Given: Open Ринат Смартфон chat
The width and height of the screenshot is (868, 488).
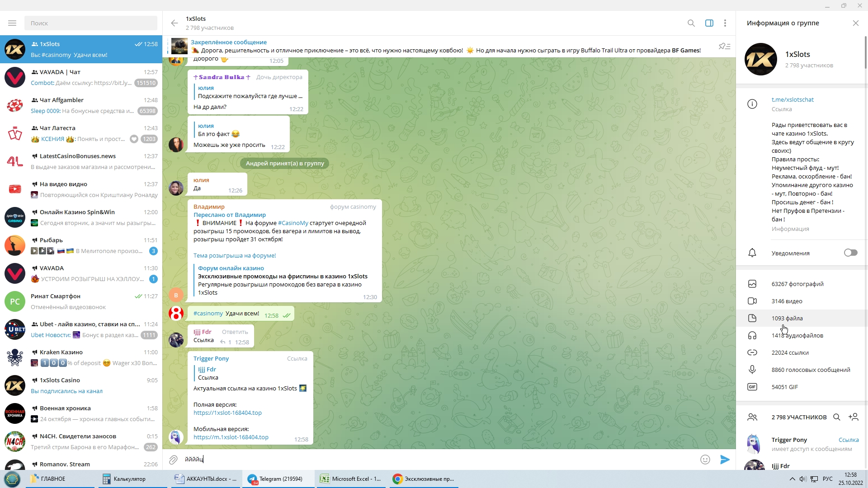Looking at the screenshot, I should [81, 301].
